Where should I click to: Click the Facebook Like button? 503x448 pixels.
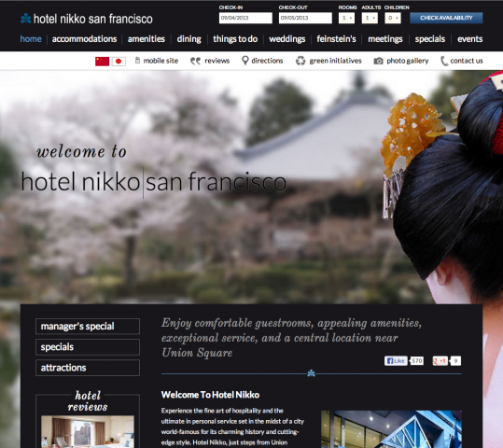coord(396,360)
